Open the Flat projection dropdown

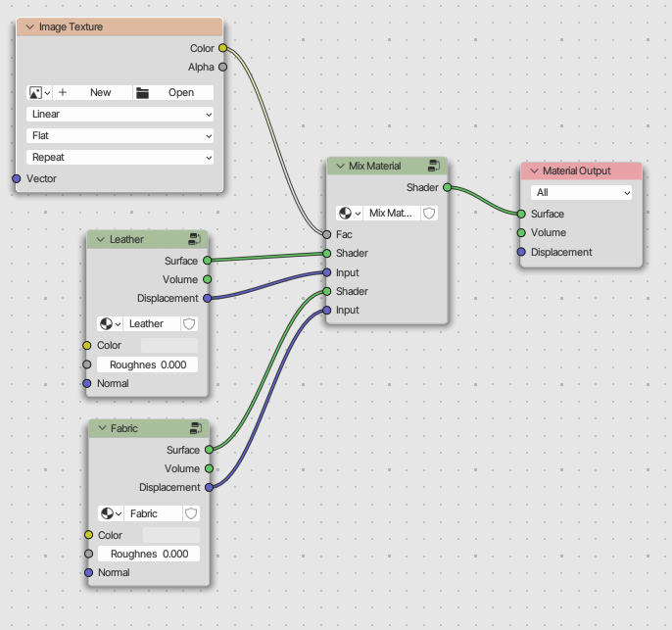click(120, 136)
